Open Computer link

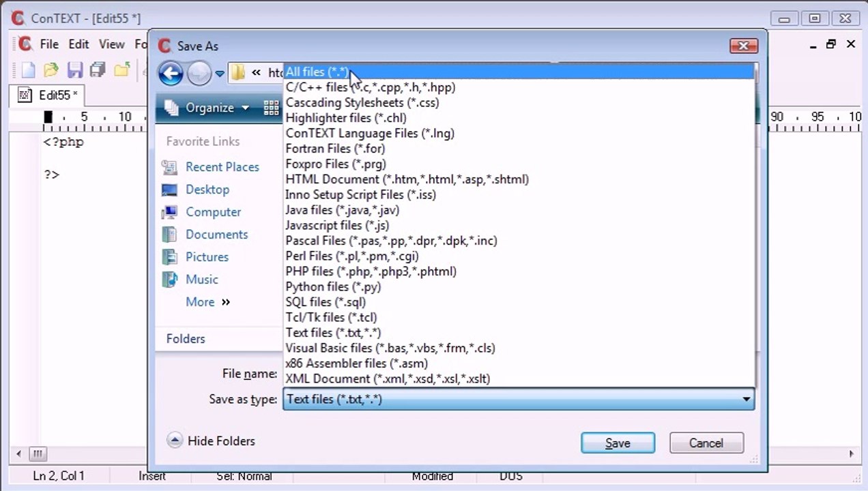click(x=214, y=212)
